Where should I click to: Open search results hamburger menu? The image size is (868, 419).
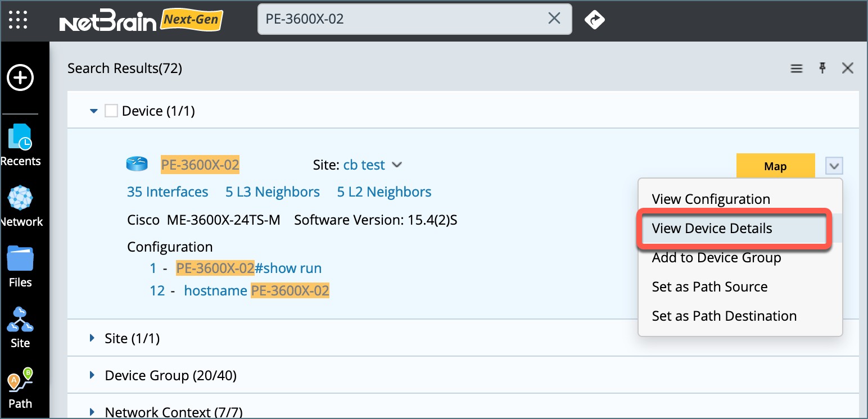coord(797,69)
